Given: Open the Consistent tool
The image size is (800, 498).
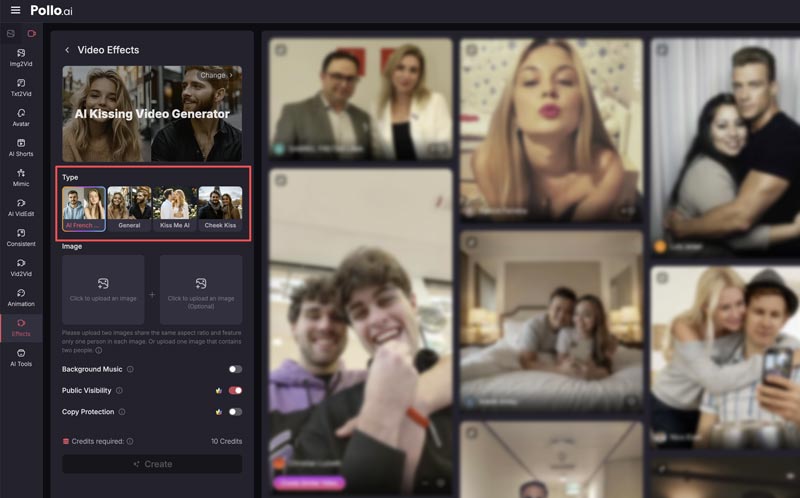Looking at the screenshot, I should point(21,238).
